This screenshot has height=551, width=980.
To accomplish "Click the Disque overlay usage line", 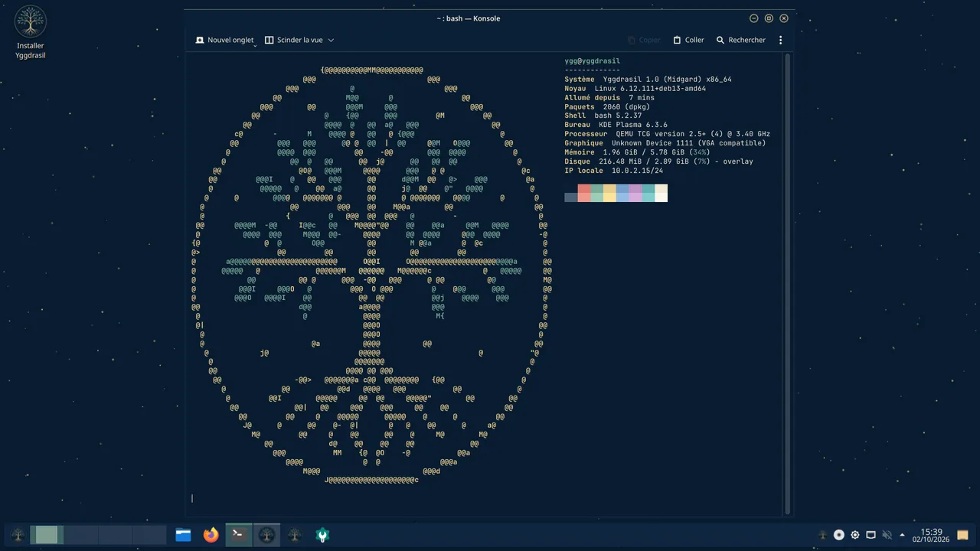I will point(659,161).
